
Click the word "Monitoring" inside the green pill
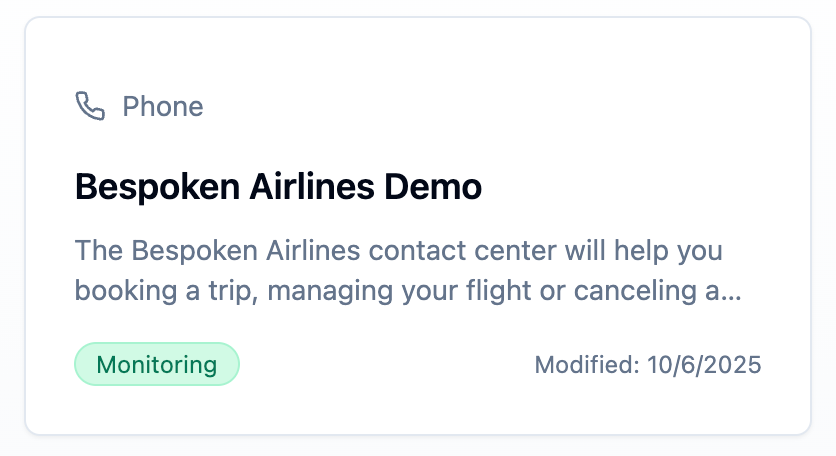coord(157,364)
